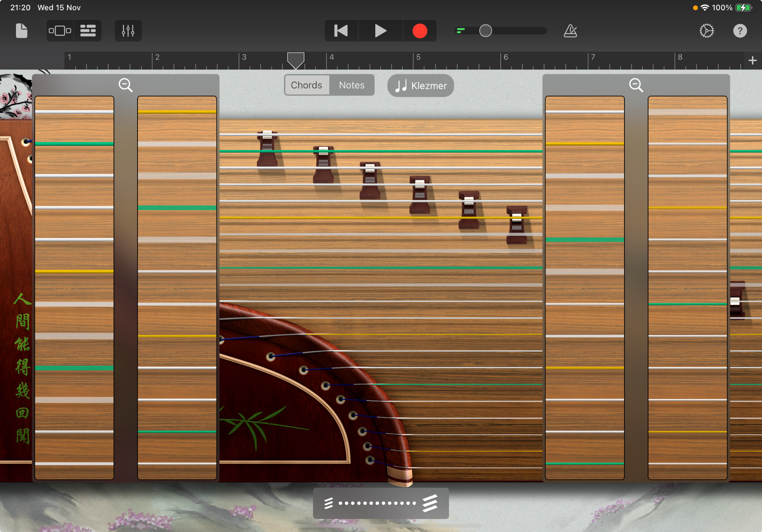
Task: Tap the topmost guzheng bridge
Action: (x=267, y=149)
